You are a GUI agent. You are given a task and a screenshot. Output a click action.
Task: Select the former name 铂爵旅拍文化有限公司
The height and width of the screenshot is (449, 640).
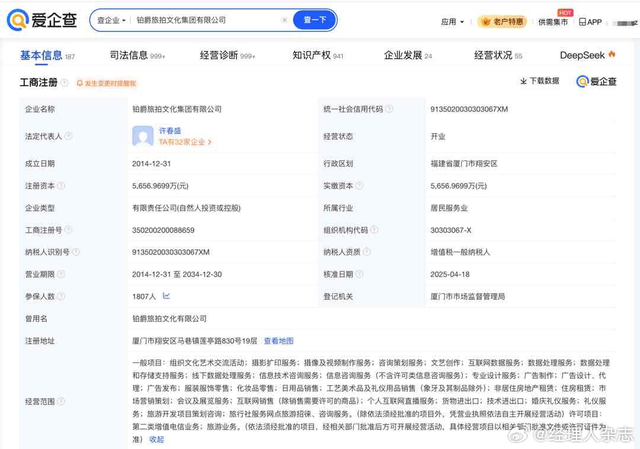(x=169, y=318)
